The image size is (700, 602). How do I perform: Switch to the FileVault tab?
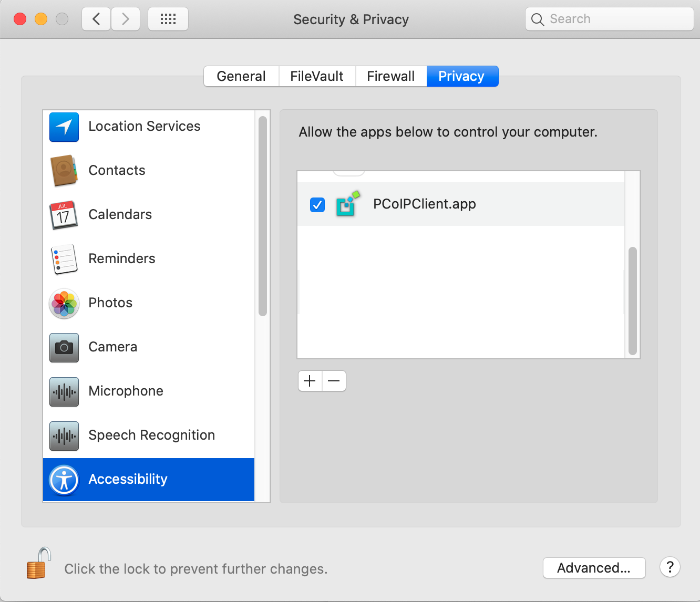tap(317, 76)
